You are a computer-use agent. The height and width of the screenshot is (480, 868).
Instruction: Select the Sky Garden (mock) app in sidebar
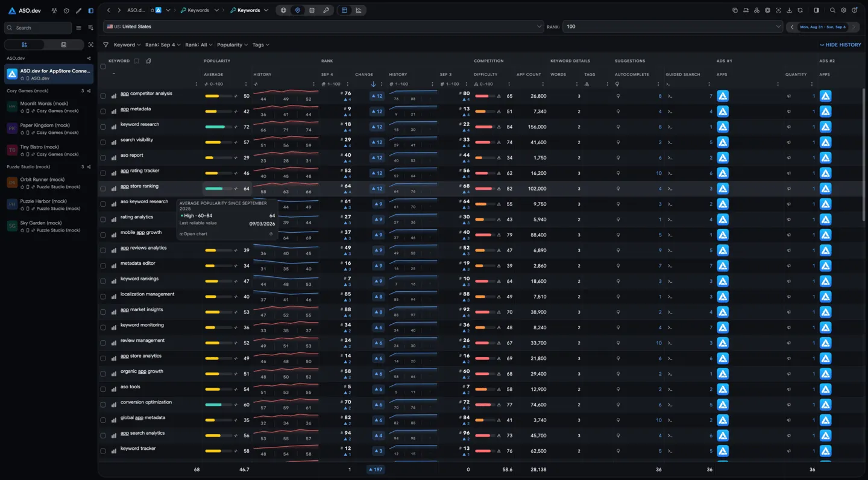pyautogui.click(x=49, y=226)
